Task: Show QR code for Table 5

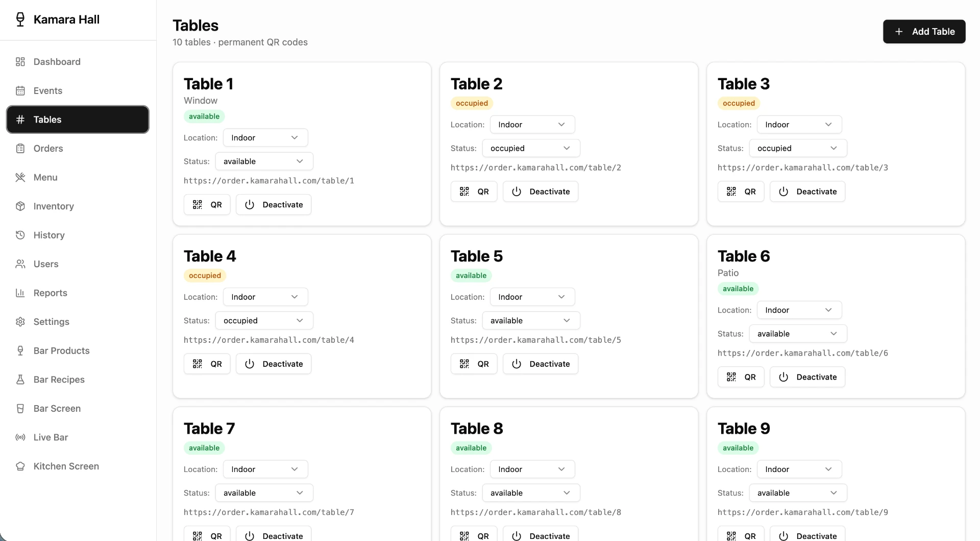Action: 474,364
